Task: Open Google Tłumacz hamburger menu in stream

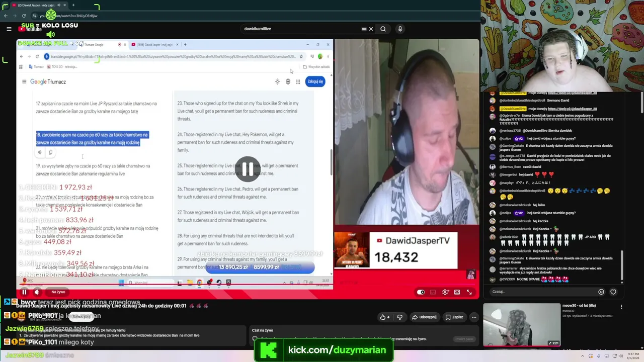Action: tap(24, 81)
